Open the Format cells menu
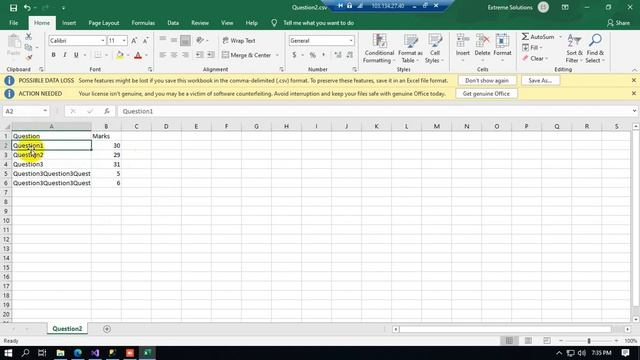Viewport: 640px width, 360px height. click(502, 49)
